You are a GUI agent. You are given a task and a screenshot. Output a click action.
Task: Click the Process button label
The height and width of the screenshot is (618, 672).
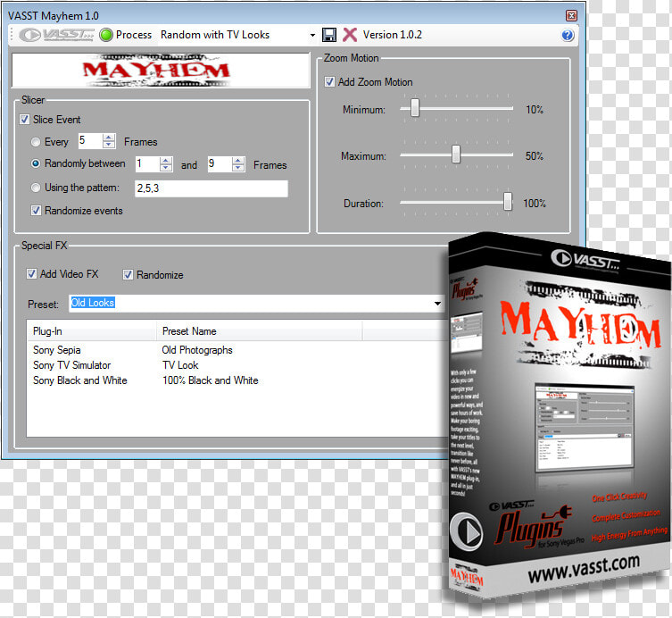click(134, 35)
